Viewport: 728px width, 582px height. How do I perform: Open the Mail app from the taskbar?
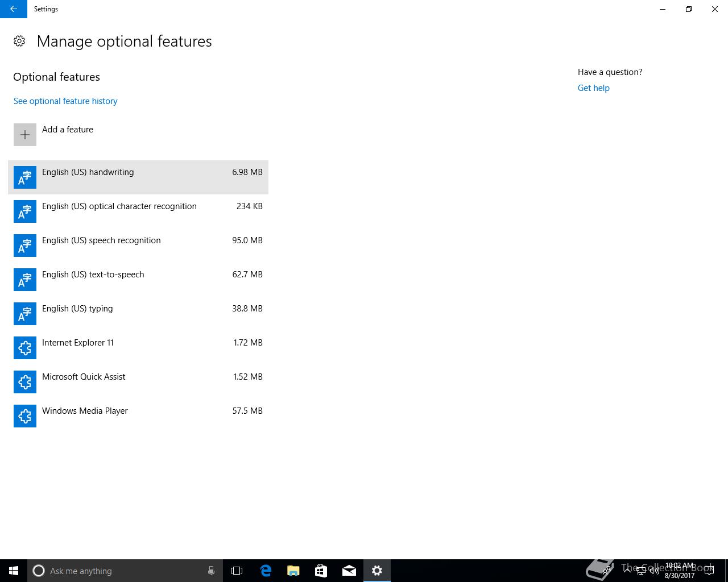pos(349,571)
